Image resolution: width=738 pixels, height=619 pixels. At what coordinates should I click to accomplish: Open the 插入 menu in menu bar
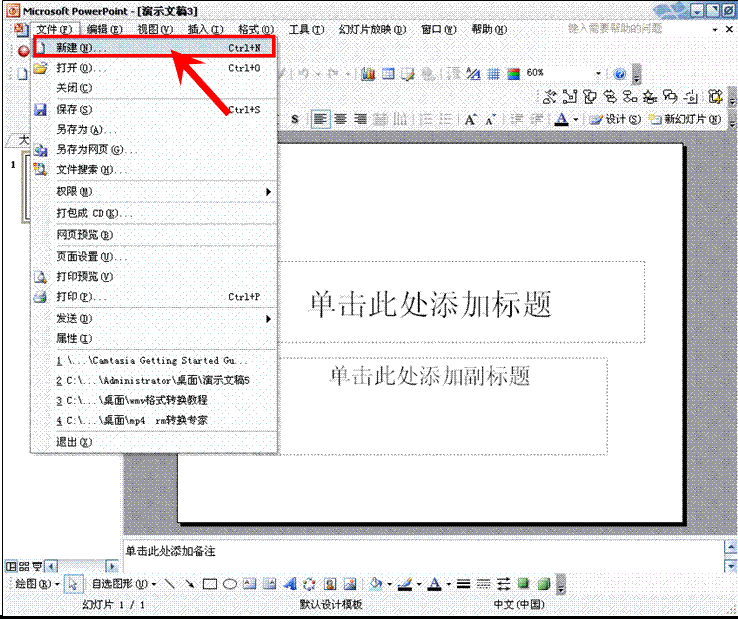tap(205, 29)
